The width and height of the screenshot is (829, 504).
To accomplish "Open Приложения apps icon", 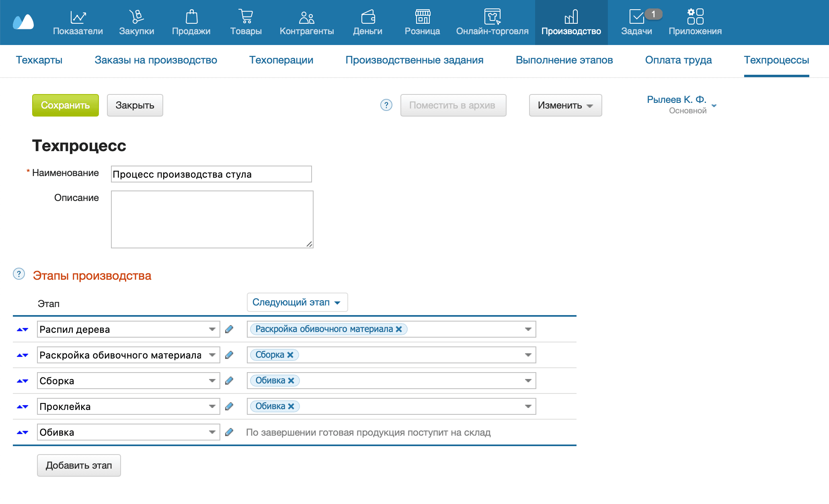I will 695,17.
